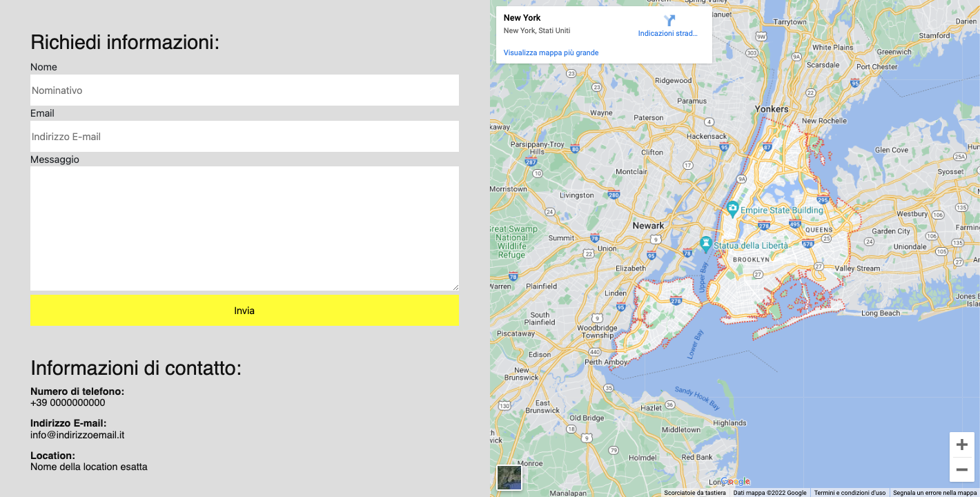Click the Elizabeth map label
This screenshot has width=980, height=497.
coord(630,268)
